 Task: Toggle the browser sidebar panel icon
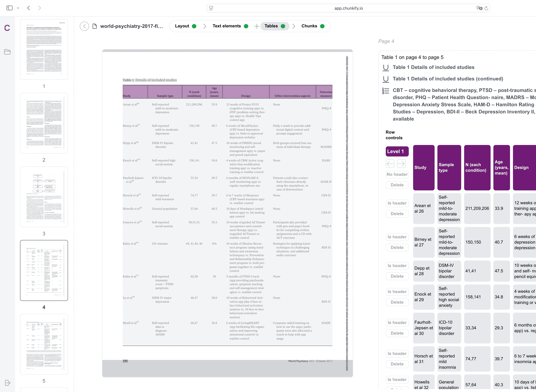(9, 8)
